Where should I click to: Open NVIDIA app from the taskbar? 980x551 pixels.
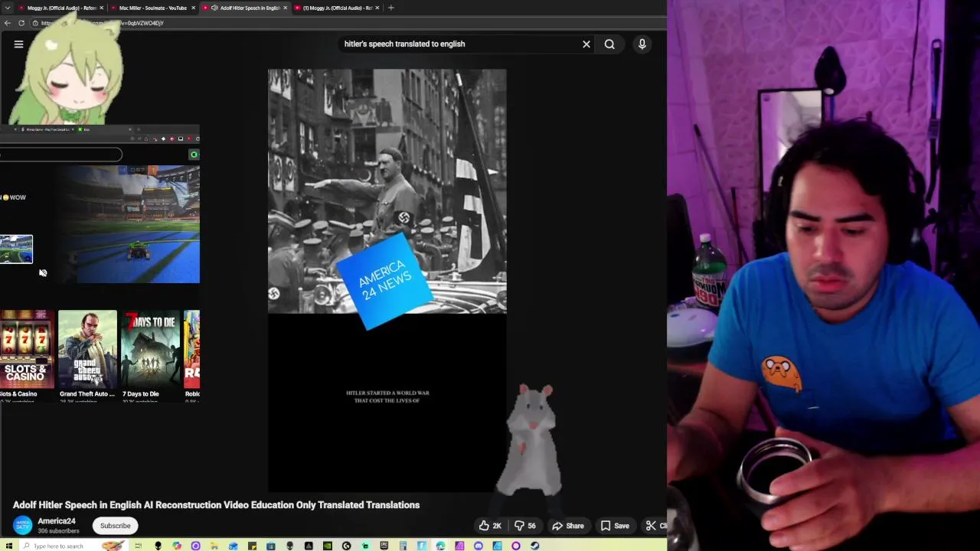(328, 546)
